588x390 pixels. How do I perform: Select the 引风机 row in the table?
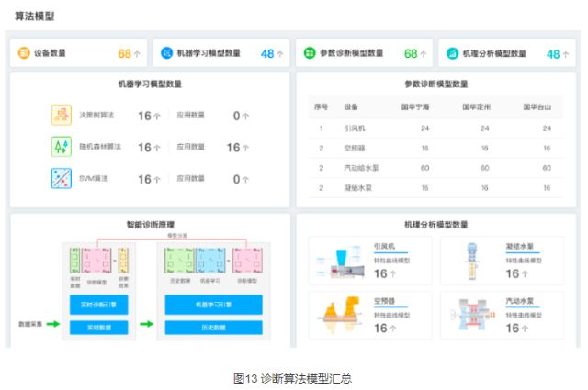pyautogui.click(x=432, y=128)
